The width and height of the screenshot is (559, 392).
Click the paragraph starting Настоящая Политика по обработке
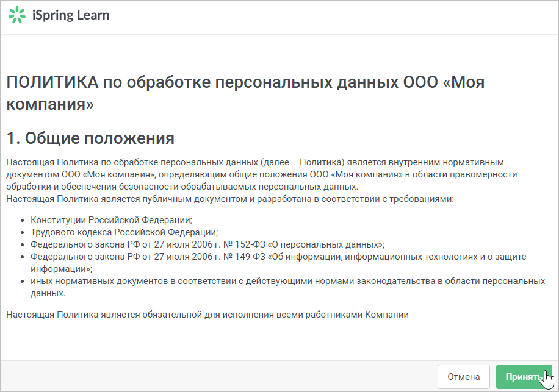[x=262, y=174]
